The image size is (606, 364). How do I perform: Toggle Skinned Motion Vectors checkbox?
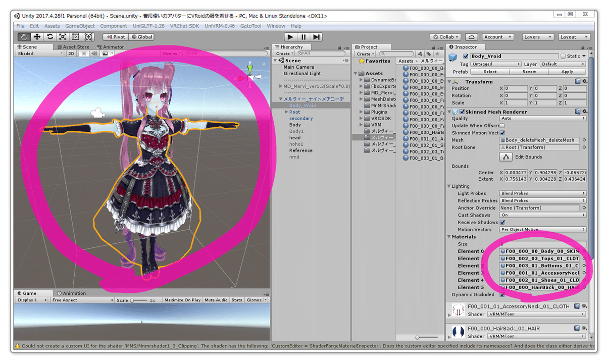[502, 133]
